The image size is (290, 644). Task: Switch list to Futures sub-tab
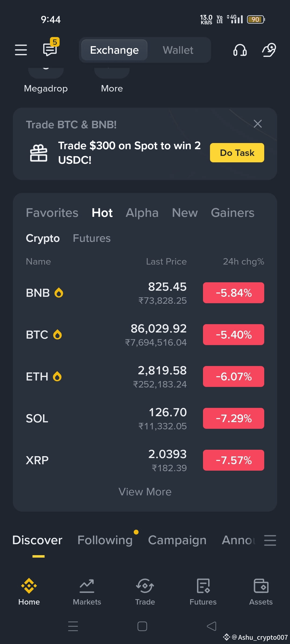92,238
